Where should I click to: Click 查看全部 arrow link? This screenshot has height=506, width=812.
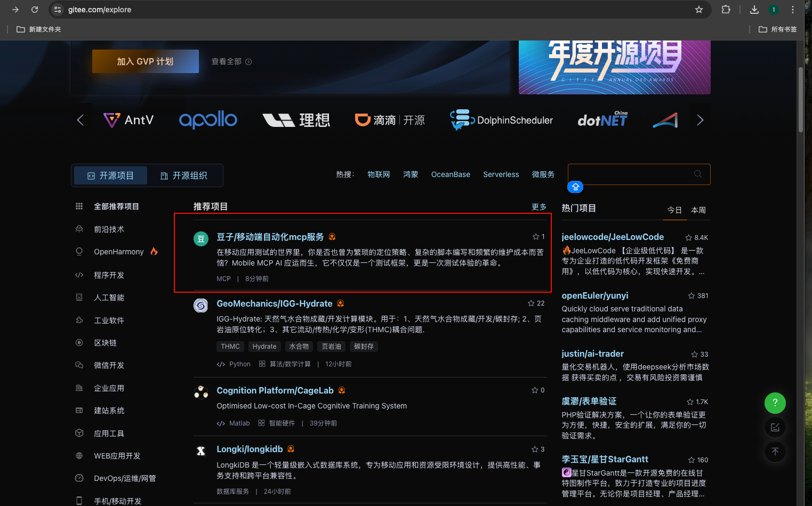pyautogui.click(x=231, y=61)
